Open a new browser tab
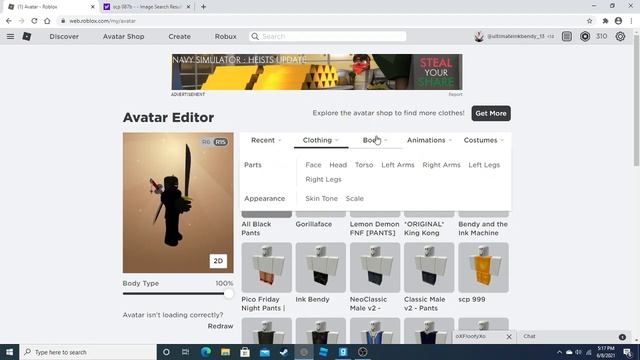Screen dimensions: 640x360 203,7
